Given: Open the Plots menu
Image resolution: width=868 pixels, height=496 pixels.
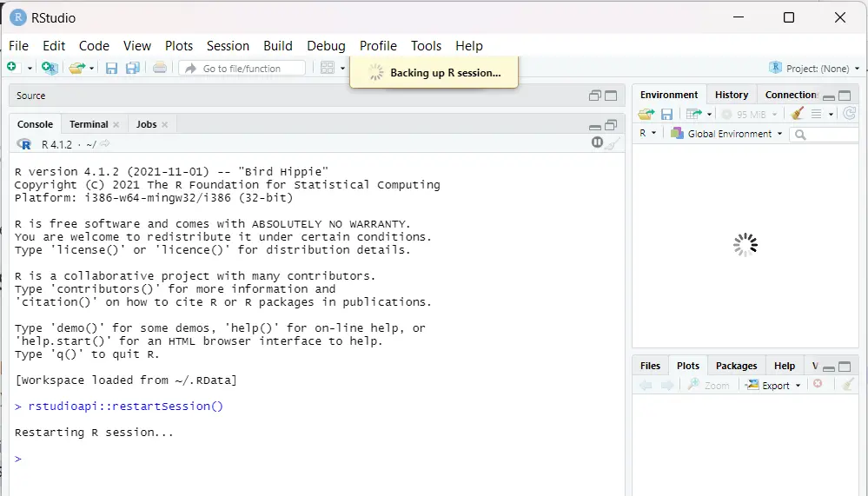Looking at the screenshot, I should [x=179, y=46].
